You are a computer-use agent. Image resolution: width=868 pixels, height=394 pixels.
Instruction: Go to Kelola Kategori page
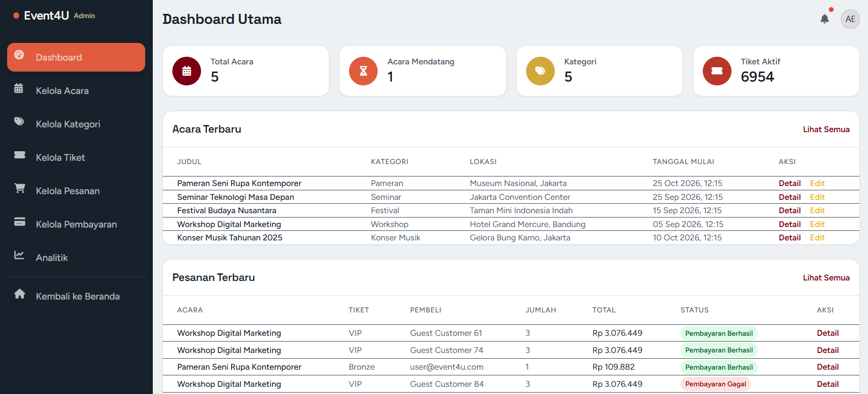pos(76,124)
